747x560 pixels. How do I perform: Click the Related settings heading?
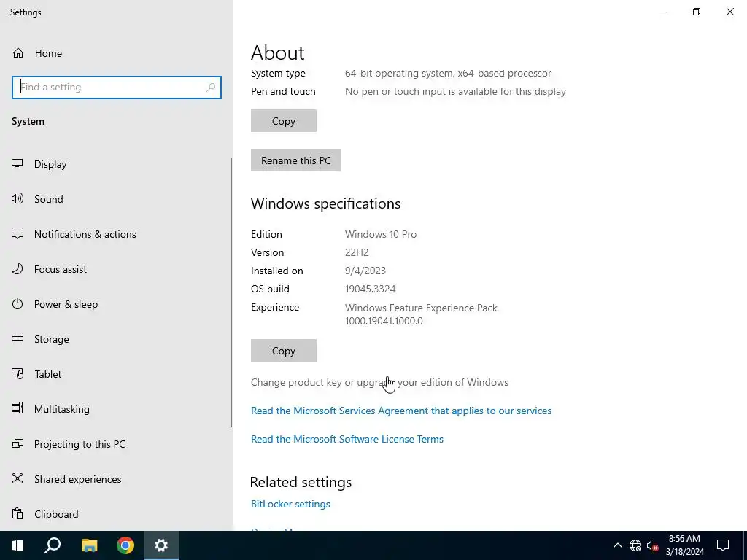(301, 482)
